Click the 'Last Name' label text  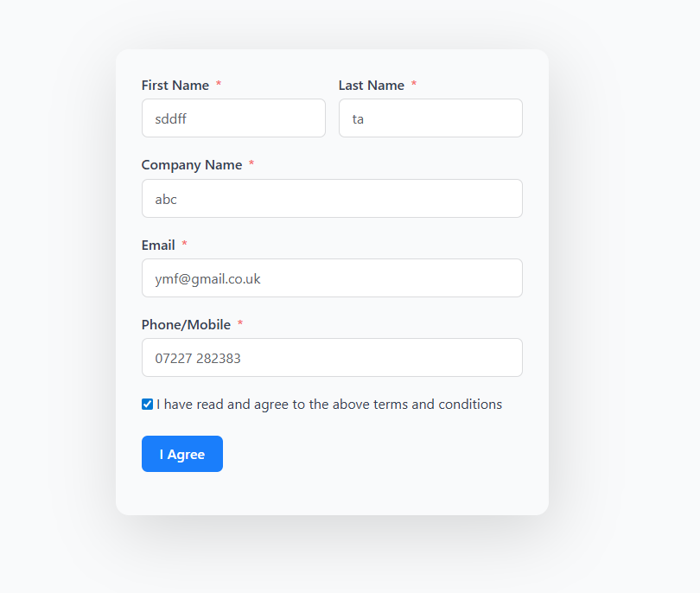[372, 86]
